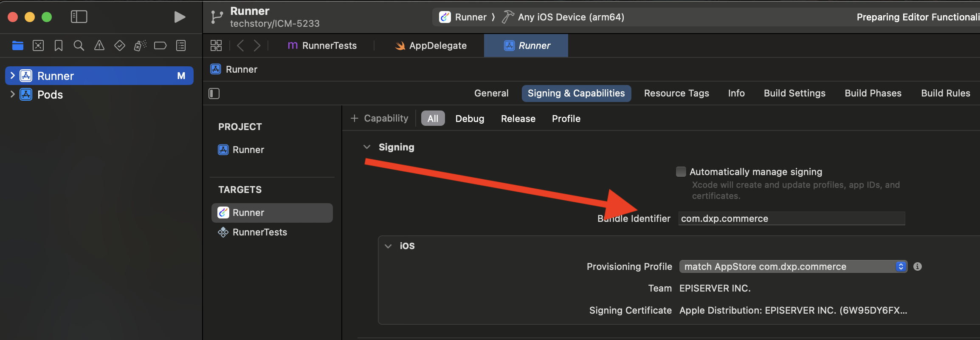The height and width of the screenshot is (340, 980).
Task: Open the Provisioning Profile dropdown
Action: pyautogui.click(x=793, y=266)
